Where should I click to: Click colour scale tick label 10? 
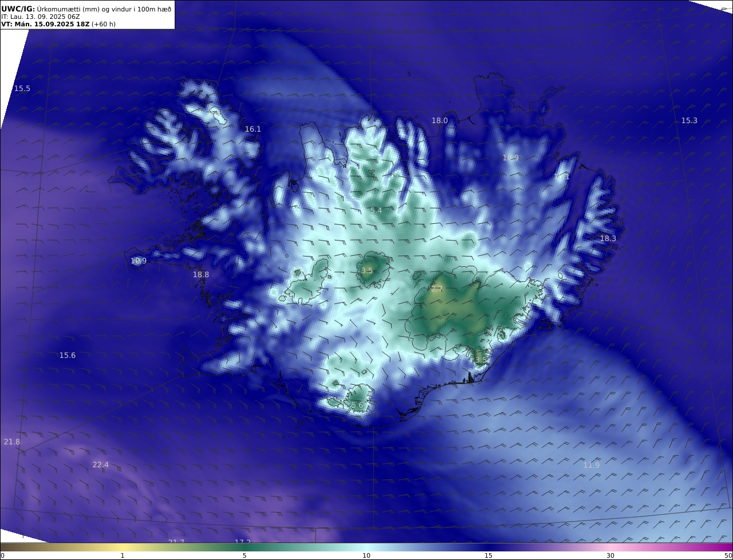click(x=366, y=556)
